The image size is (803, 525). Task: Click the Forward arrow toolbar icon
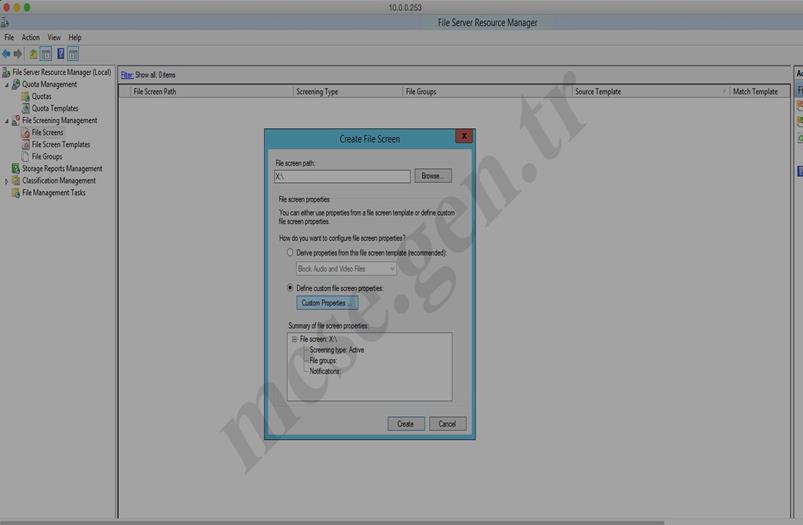coord(18,54)
